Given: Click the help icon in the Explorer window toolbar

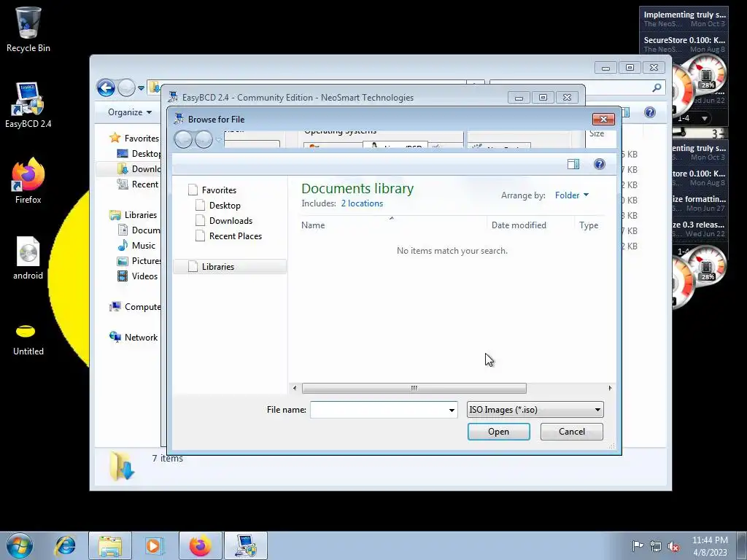Looking at the screenshot, I should click(x=650, y=112).
